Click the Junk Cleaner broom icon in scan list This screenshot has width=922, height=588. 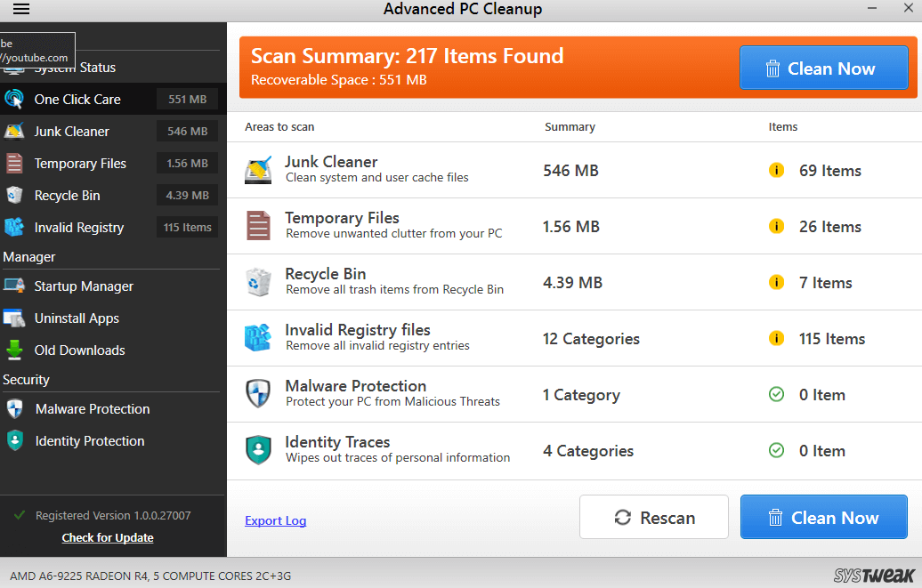click(258, 170)
